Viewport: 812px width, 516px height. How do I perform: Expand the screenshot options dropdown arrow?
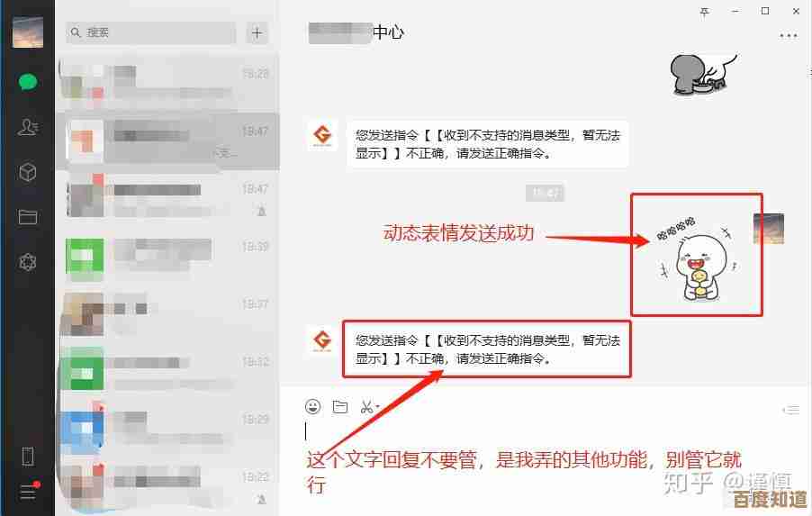point(377,406)
